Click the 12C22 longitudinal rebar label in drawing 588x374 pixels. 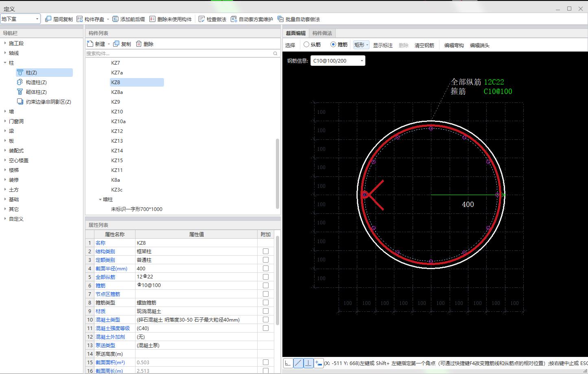point(494,82)
